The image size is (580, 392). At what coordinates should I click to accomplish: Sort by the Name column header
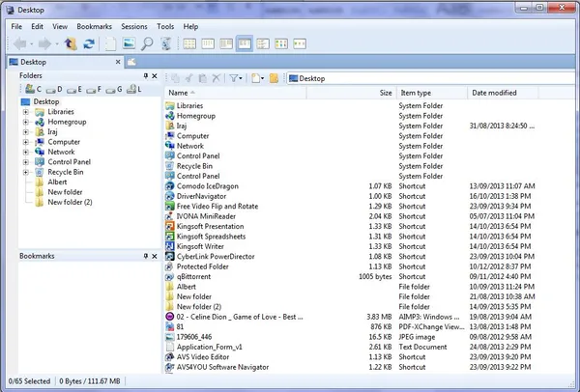pos(236,93)
